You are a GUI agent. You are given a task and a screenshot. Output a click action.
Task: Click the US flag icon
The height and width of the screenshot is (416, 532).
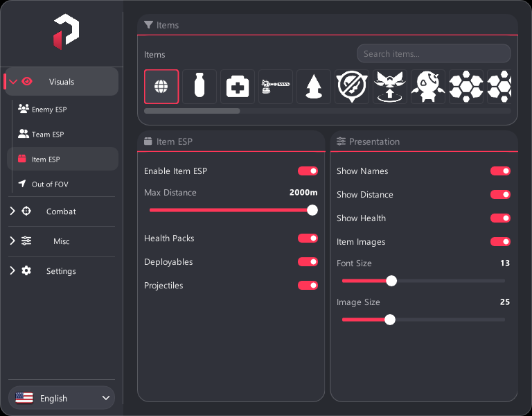tap(24, 398)
